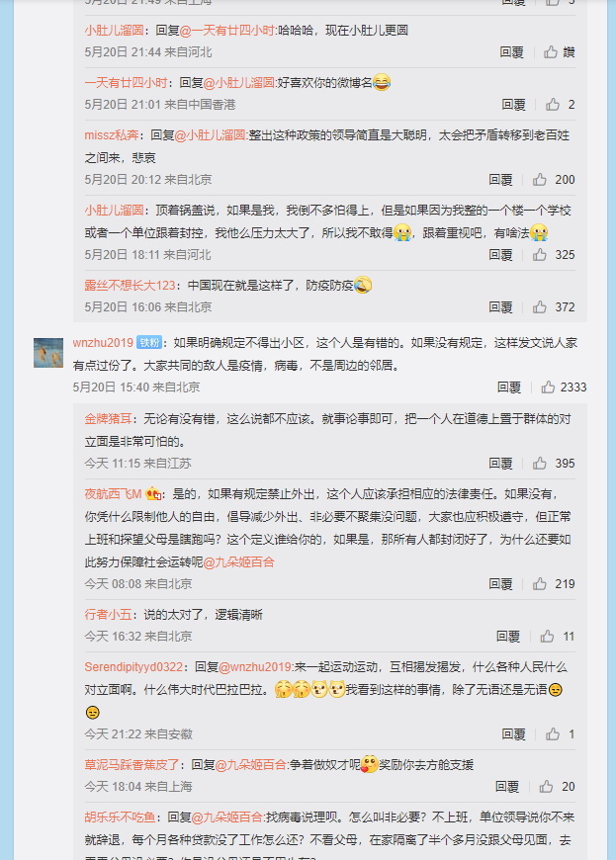Open wnzhu2019 username link

pos(103,343)
